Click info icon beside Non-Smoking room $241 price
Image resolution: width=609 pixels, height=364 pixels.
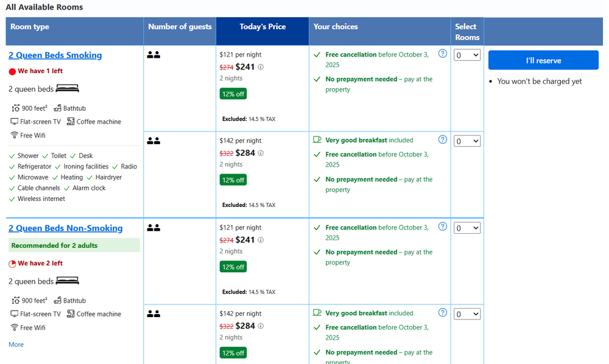tap(261, 240)
